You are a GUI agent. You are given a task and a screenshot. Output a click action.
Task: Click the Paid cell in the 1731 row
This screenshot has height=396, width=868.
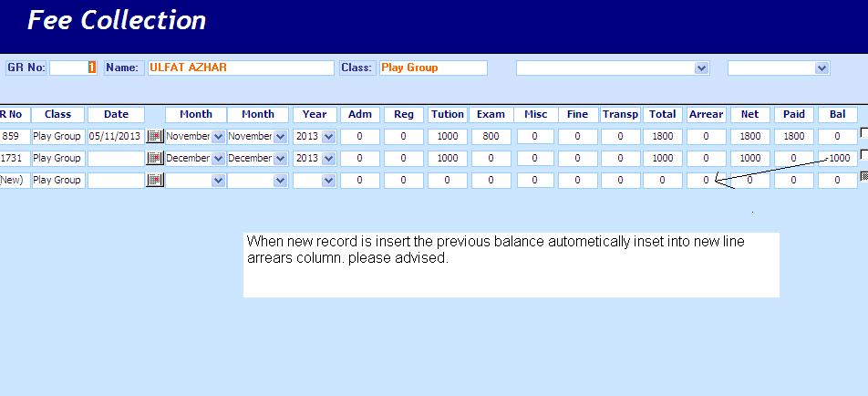(794, 159)
